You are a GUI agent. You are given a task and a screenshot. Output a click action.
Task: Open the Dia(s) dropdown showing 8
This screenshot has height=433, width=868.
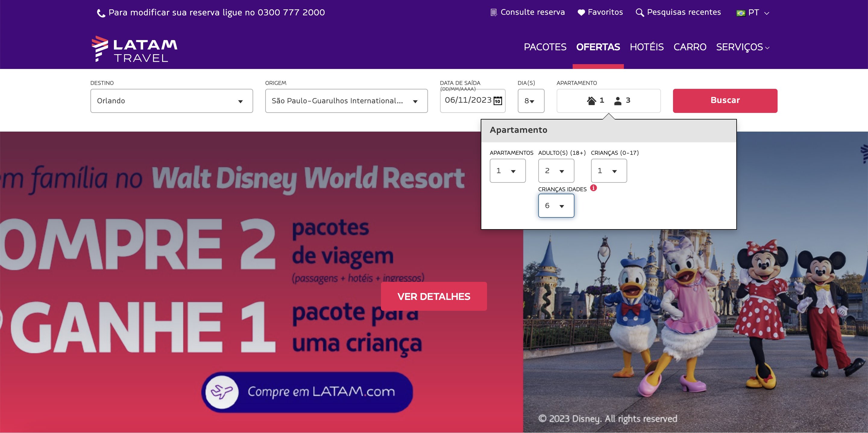click(x=531, y=101)
